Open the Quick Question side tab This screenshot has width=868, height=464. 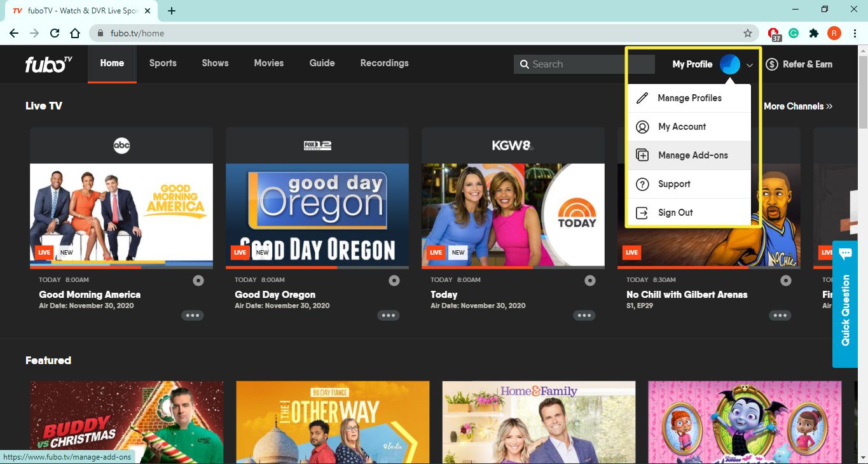845,304
